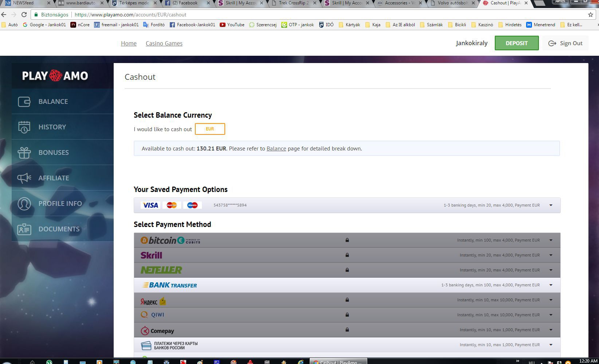Select the Visa card logo in saved options
Image resolution: width=599 pixels, height=364 pixels.
pyautogui.click(x=150, y=205)
